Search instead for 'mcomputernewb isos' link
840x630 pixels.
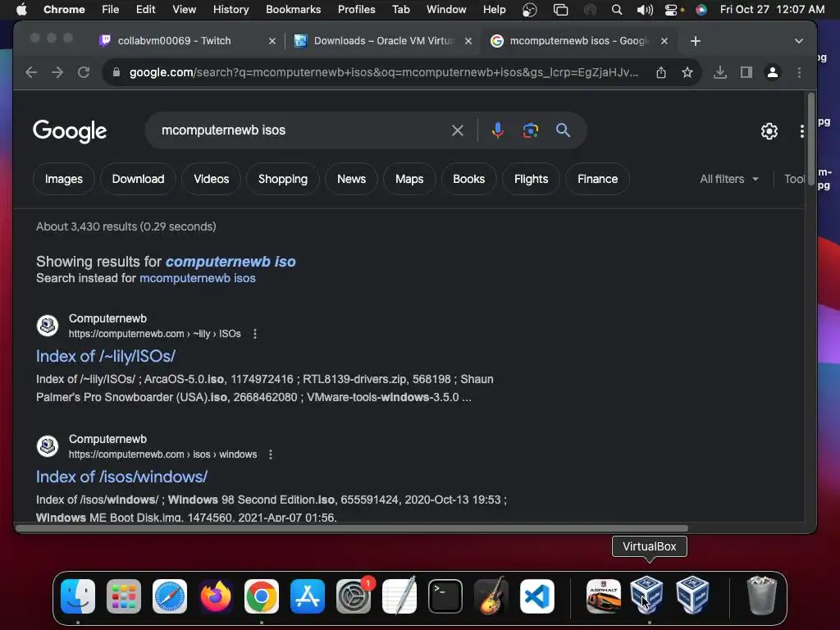coord(197,278)
